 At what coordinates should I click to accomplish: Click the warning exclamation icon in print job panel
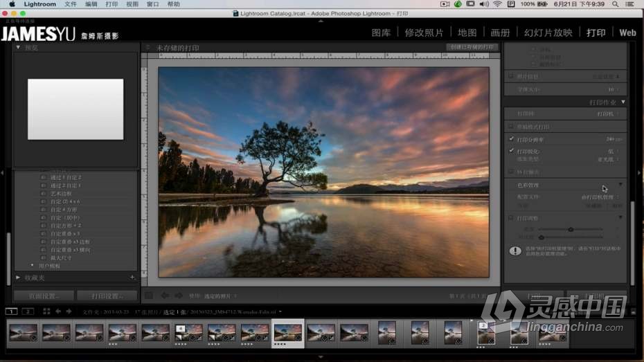pos(515,251)
